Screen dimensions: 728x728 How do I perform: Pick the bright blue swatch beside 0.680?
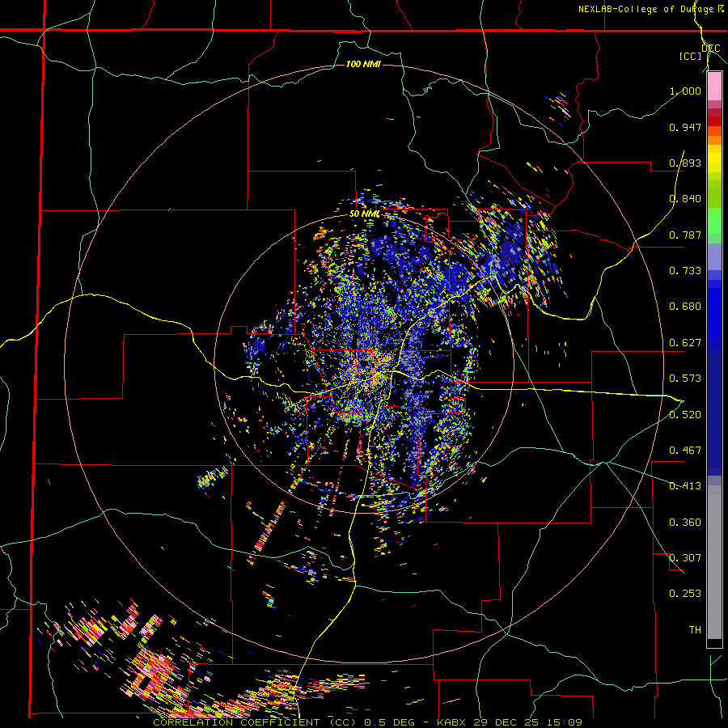714,315
